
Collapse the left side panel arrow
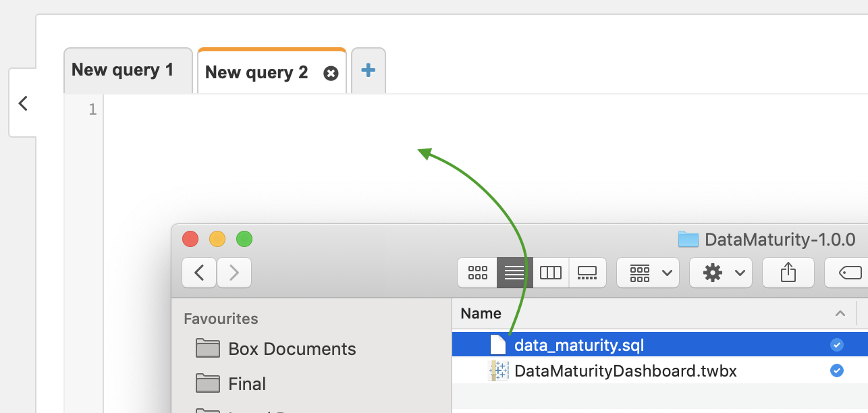(23, 103)
